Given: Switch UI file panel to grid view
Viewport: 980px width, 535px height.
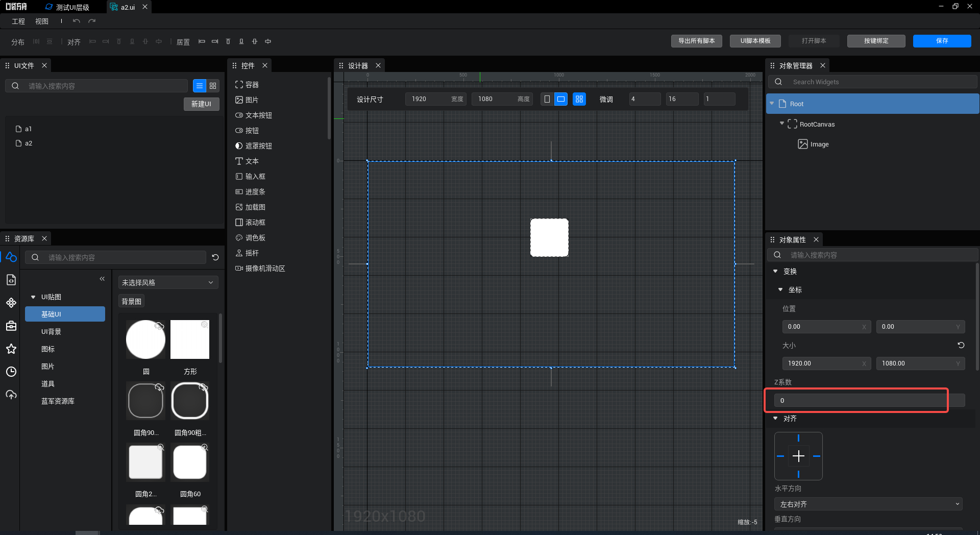Looking at the screenshot, I should 213,86.
